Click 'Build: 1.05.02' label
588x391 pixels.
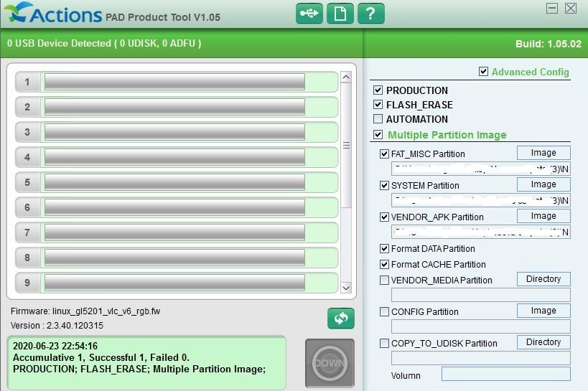pos(549,44)
